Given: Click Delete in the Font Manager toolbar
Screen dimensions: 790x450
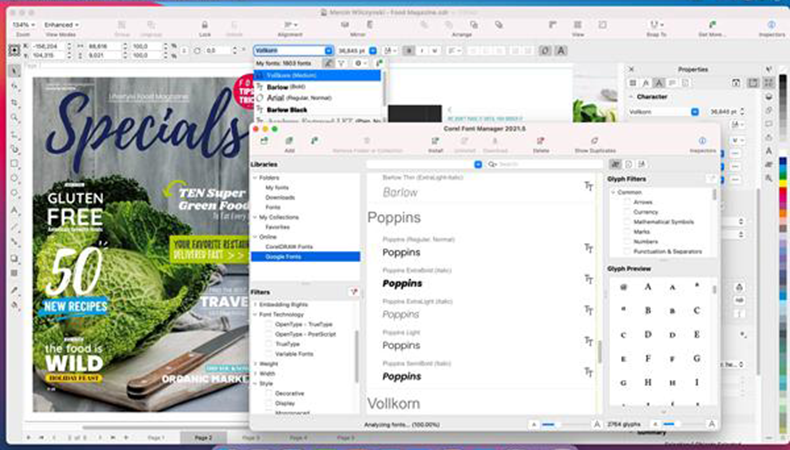Looking at the screenshot, I should pos(541,141).
